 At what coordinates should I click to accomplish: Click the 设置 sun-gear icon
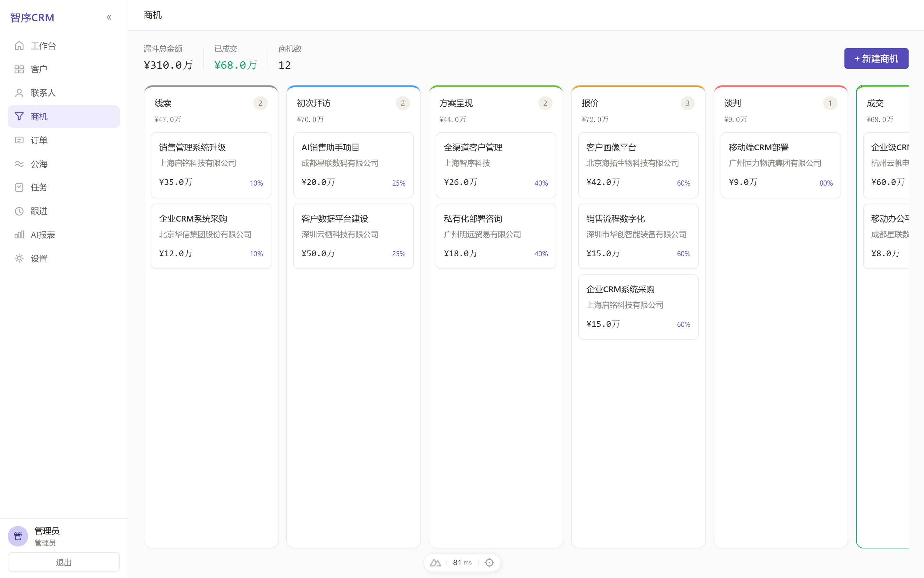pyautogui.click(x=19, y=258)
